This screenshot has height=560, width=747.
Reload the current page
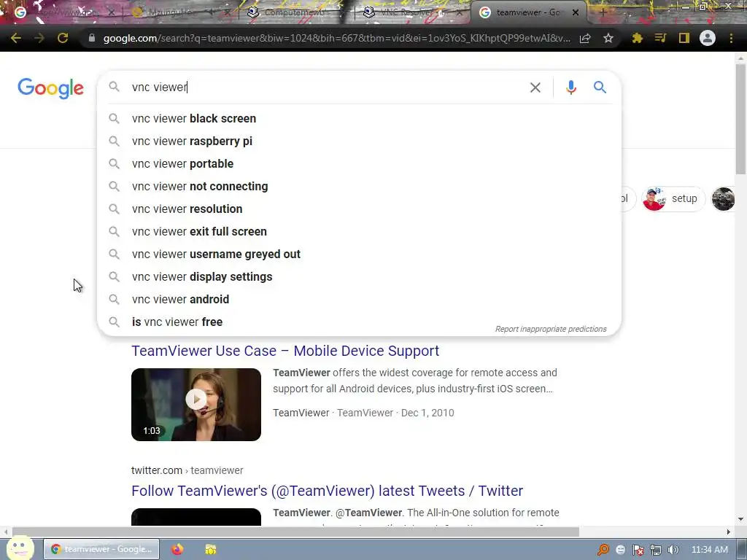coord(63,38)
